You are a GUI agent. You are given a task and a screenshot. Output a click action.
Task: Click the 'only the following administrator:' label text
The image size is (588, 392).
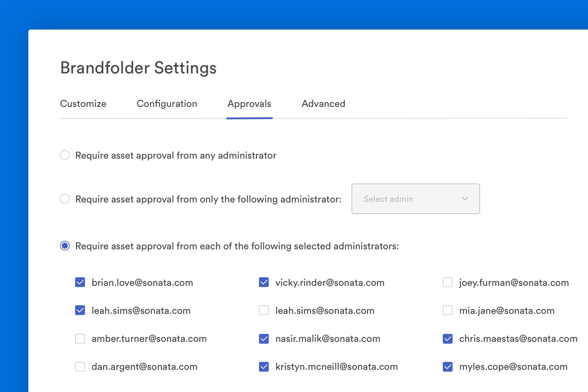pos(271,199)
